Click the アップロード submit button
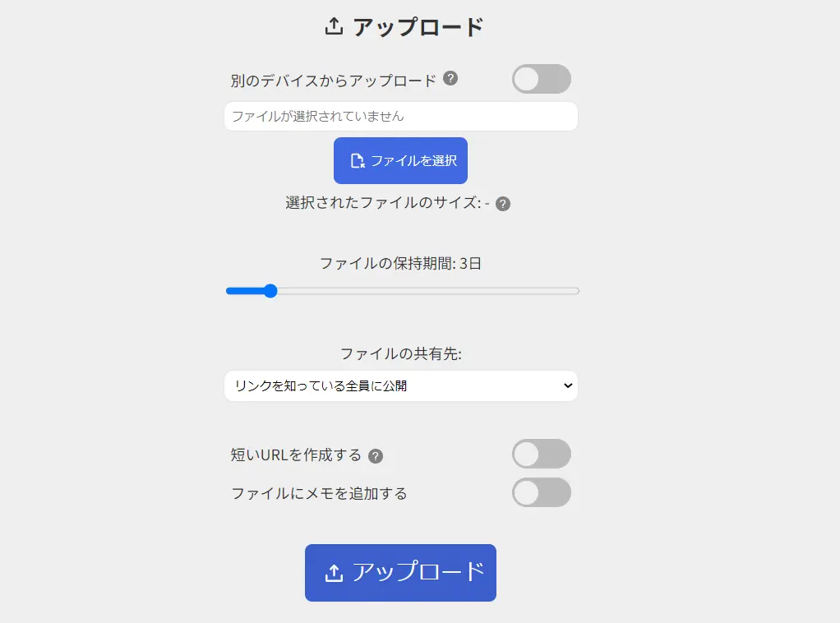This screenshot has height=623, width=840. pos(400,572)
